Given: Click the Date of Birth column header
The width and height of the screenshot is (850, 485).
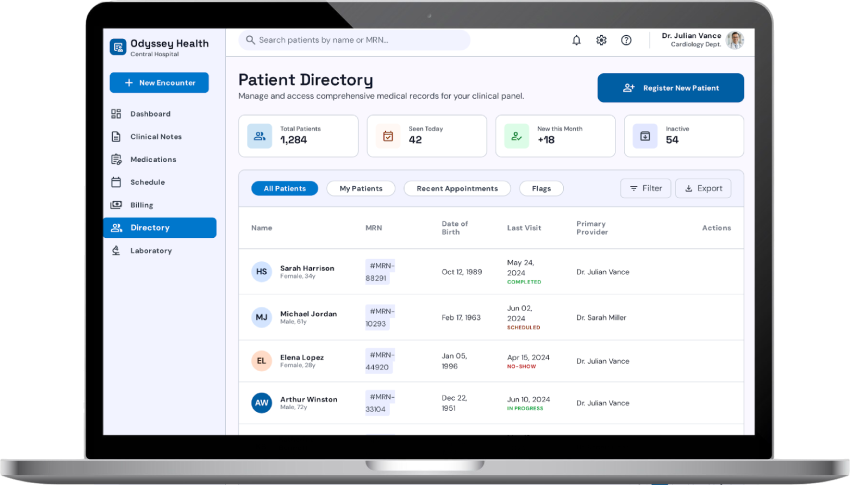Looking at the screenshot, I should (x=455, y=228).
